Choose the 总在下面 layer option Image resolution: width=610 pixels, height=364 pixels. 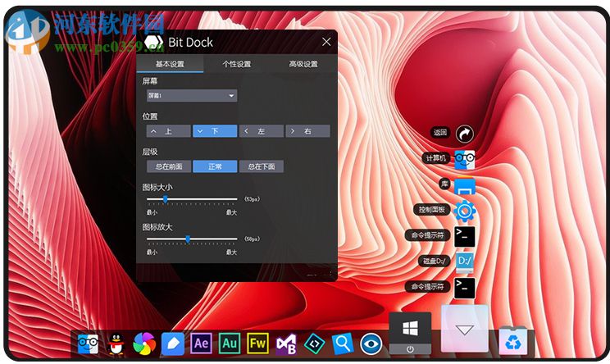261,166
